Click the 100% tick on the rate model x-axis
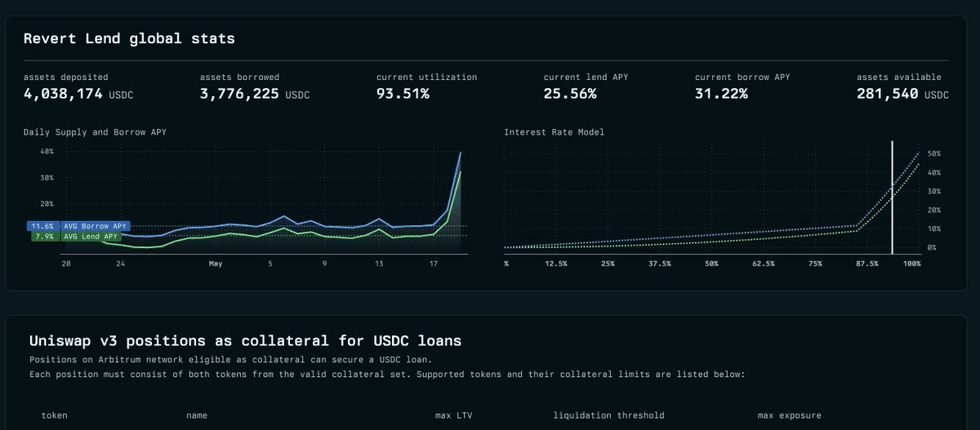The width and height of the screenshot is (980, 430). (912, 264)
